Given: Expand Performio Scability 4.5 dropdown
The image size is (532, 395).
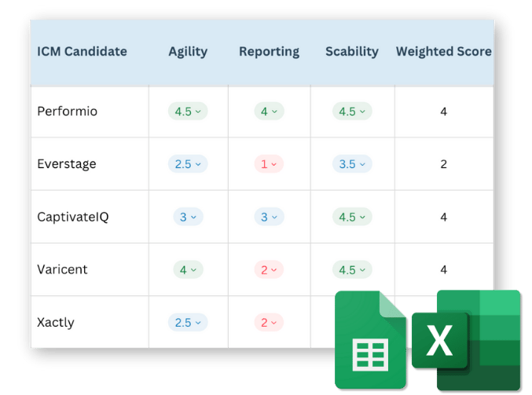Looking at the screenshot, I should point(351,112).
